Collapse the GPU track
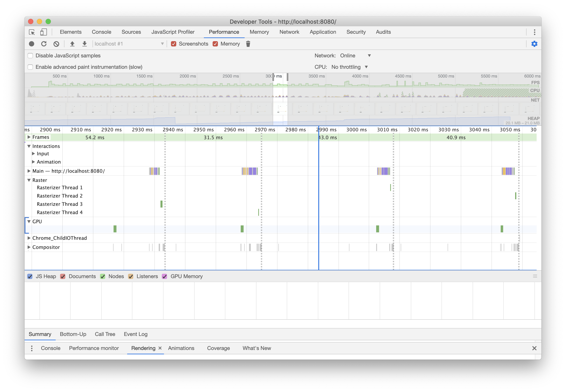 pos(29,221)
